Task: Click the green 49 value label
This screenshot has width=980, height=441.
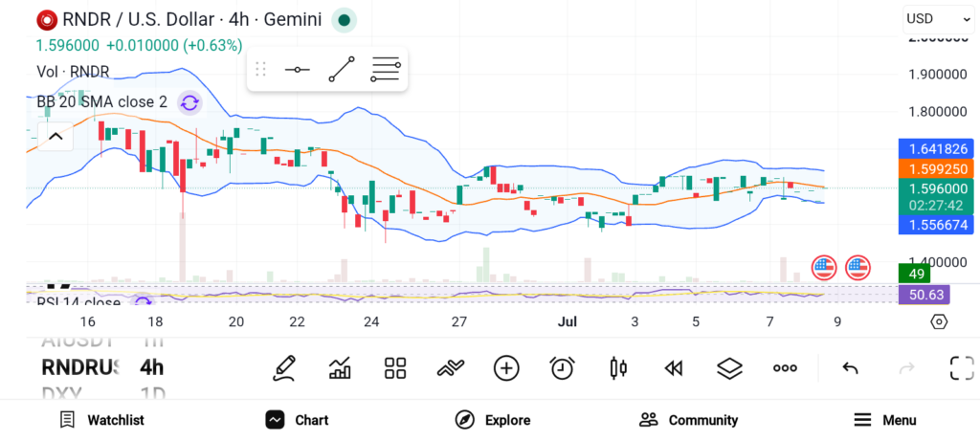Action: tap(914, 274)
